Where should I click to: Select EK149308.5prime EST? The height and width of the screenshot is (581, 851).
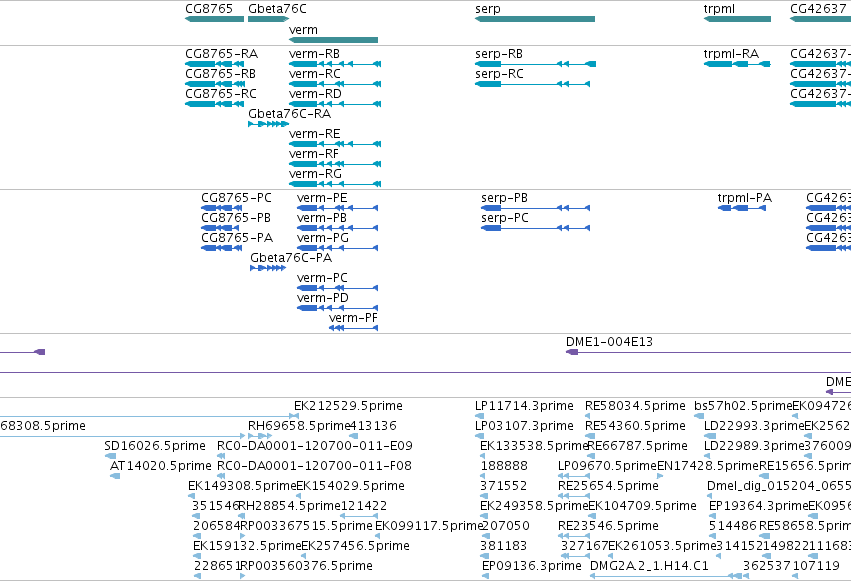[191, 496]
